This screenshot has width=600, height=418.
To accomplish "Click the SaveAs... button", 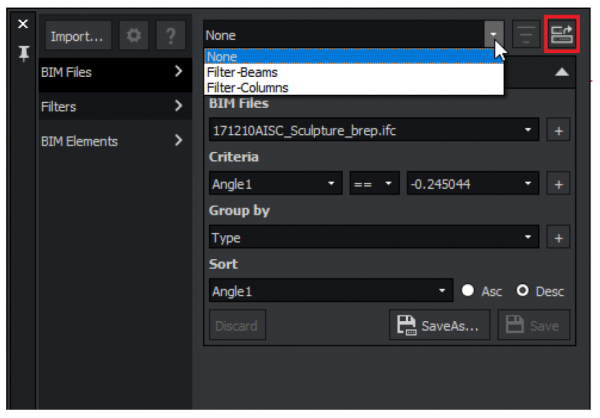I will click(x=439, y=325).
